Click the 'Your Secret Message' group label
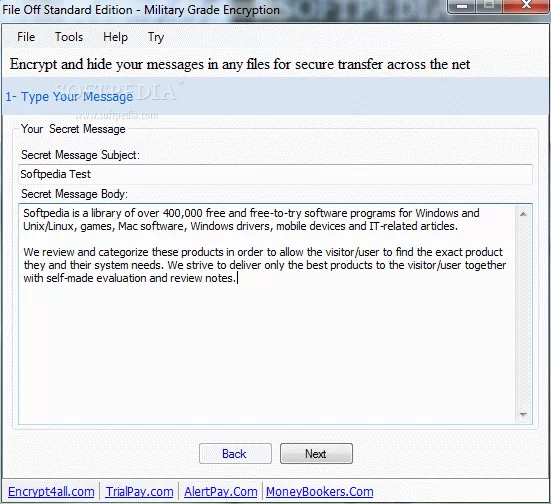The image size is (551, 504). point(73,129)
